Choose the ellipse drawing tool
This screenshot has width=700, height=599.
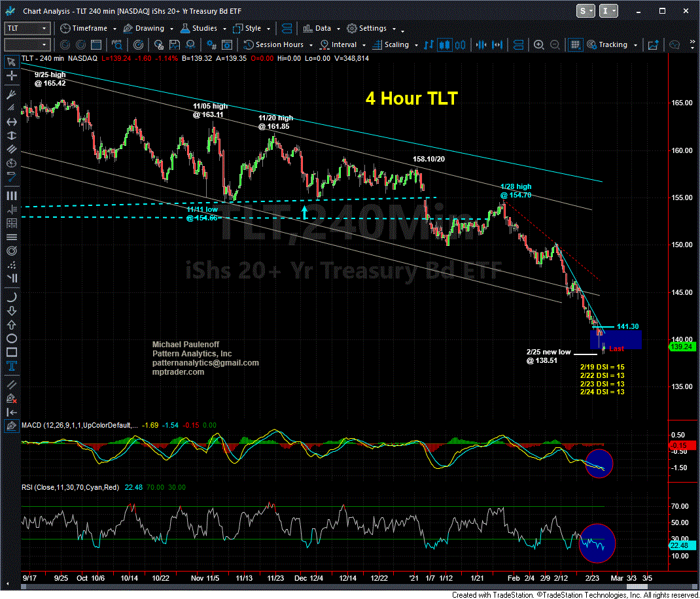pyautogui.click(x=11, y=338)
